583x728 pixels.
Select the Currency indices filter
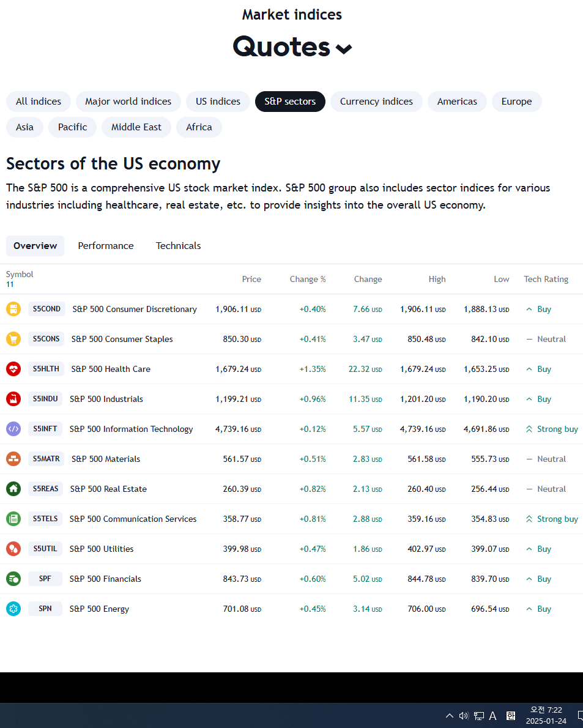point(376,101)
